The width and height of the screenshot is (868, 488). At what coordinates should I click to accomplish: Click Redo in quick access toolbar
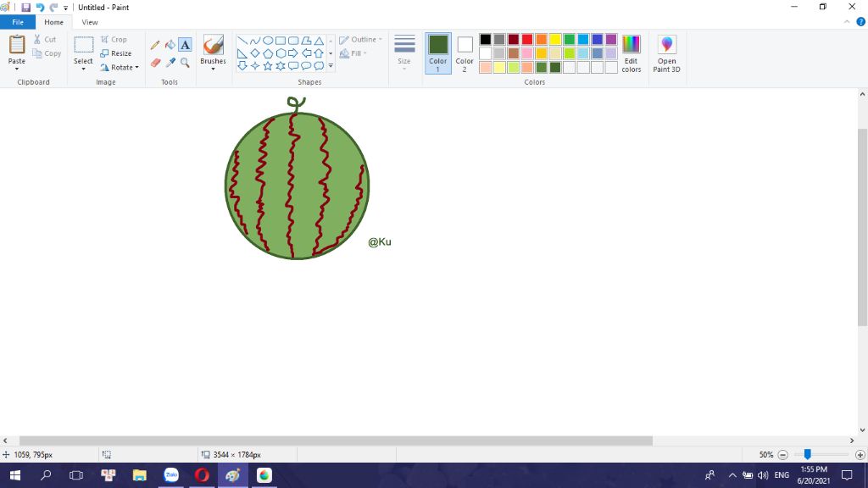[x=53, y=7]
